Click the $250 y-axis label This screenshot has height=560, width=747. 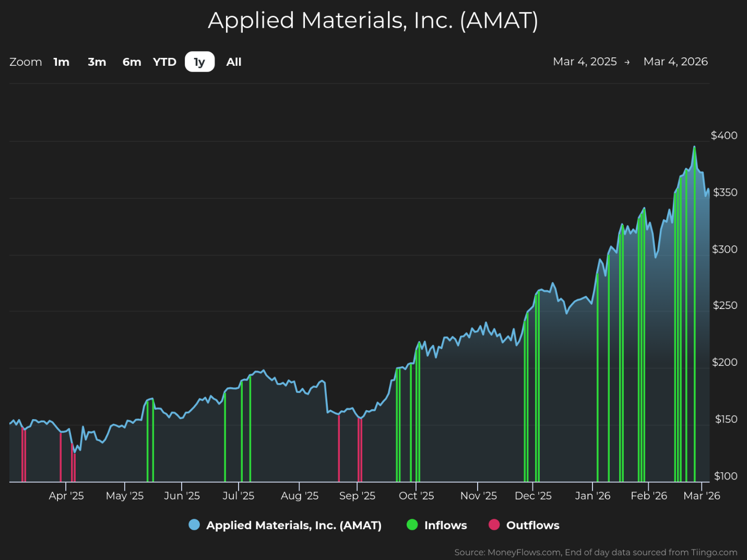click(725, 305)
